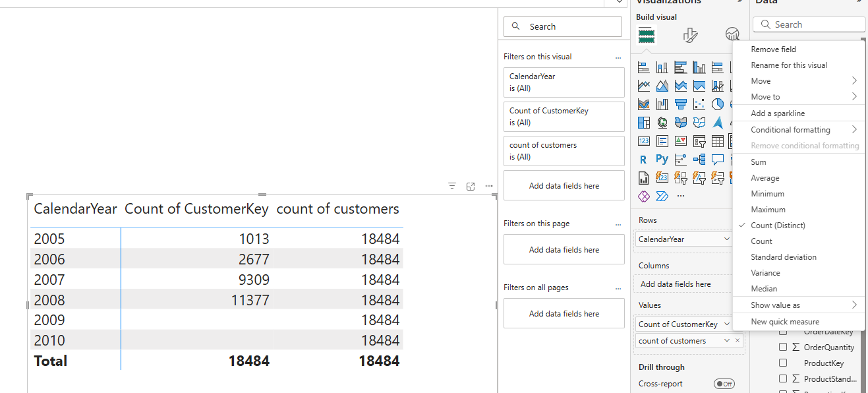Expand the Move to submenu
This screenshot has height=393, width=868.
click(799, 97)
